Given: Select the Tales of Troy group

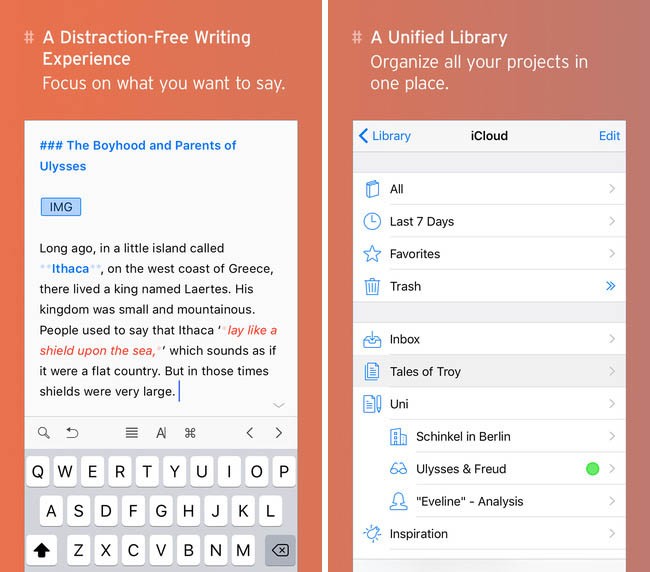Looking at the screenshot, I should [x=489, y=371].
